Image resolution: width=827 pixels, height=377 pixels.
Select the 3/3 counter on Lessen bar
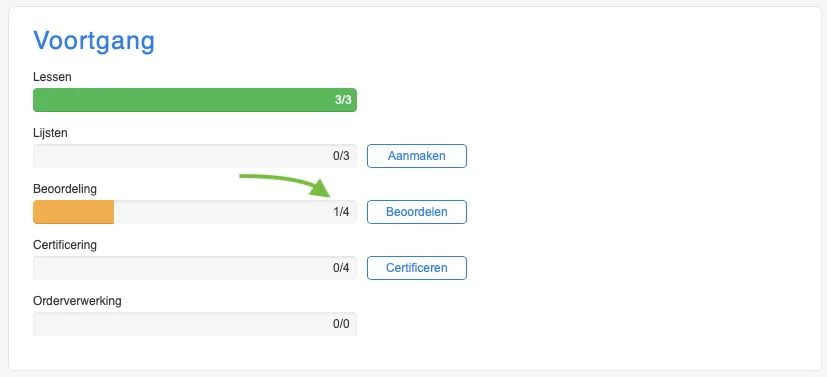(343, 100)
